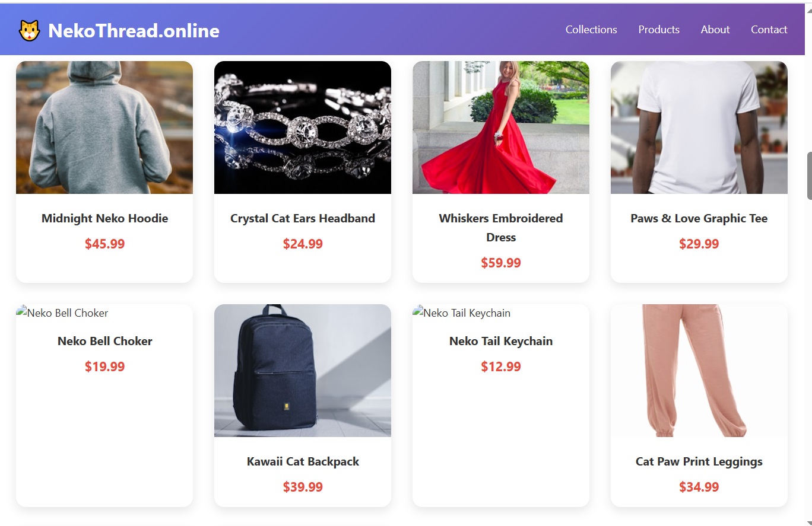This screenshot has height=526, width=812.
Task: Open the Midnight Neko Hoodie photo
Action: coord(104,127)
